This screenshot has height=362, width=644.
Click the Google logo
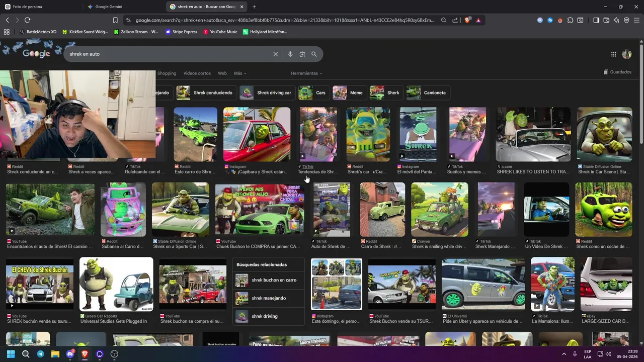pos(36,53)
